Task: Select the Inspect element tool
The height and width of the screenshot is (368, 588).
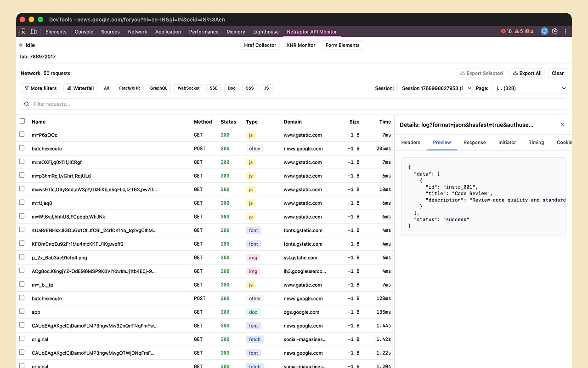Action: (x=22, y=31)
